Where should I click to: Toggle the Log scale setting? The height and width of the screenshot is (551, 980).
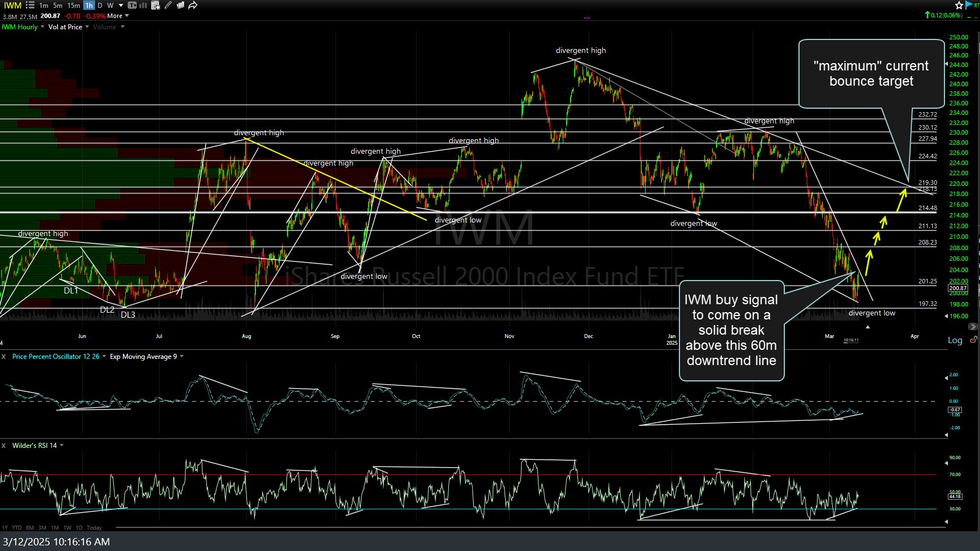[x=955, y=340]
